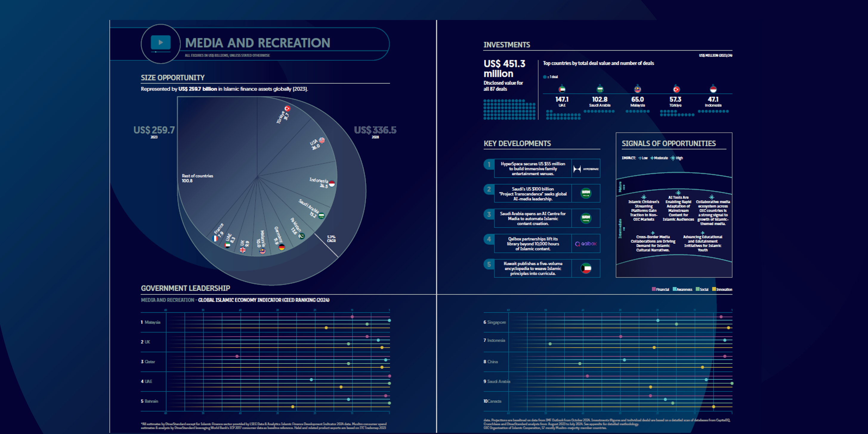
Task: Click the US$ 259.7 2023 value
Action: pyautogui.click(x=154, y=132)
